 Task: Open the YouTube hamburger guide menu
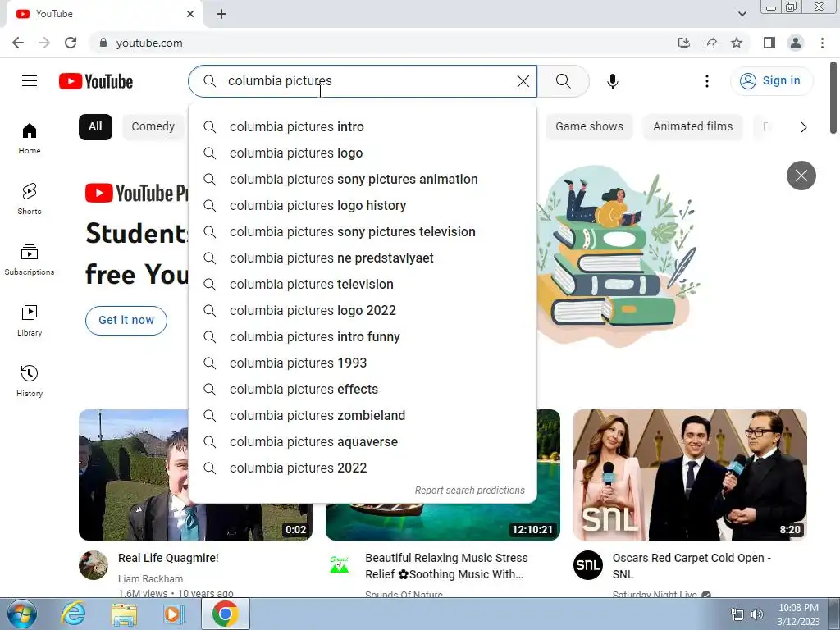point(30,81)
